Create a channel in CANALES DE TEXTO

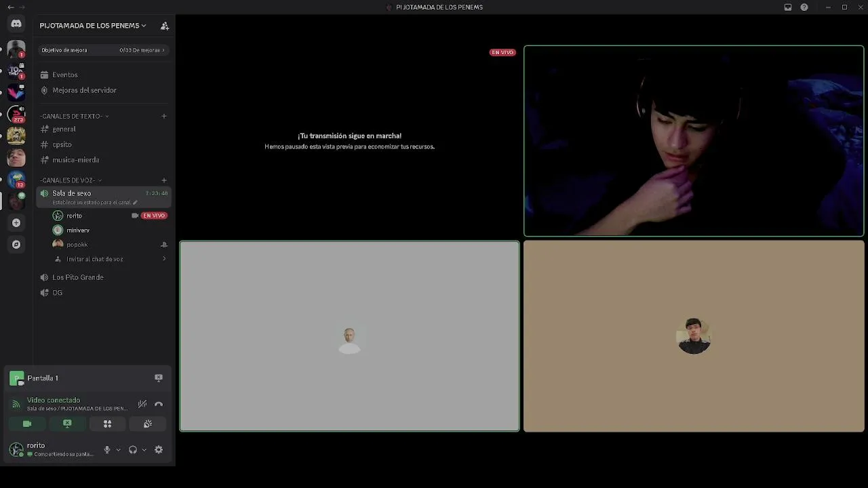coord(164,116)
